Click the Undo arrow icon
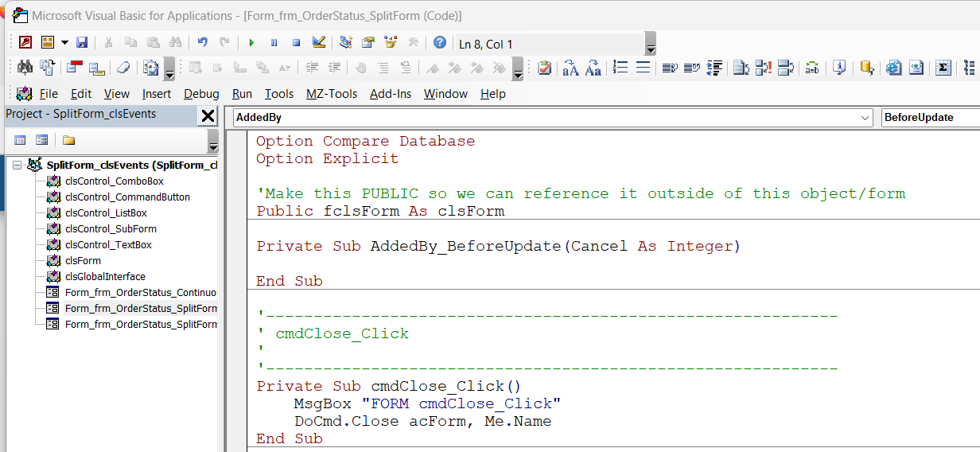This screenshot has width=980, height=452. [x=202, y=43]
